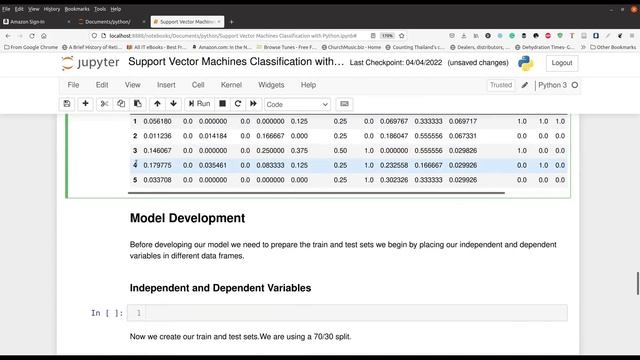Show more bookmarks chevron
The width and height of the screenshot is (640, 360).
(x=583, y=47)
